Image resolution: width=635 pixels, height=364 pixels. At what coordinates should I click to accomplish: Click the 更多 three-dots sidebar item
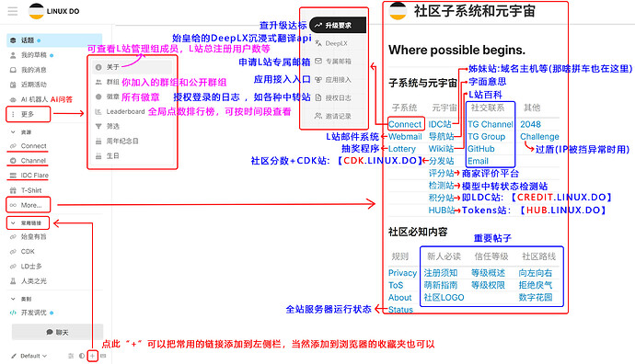[x=29, y=115]
